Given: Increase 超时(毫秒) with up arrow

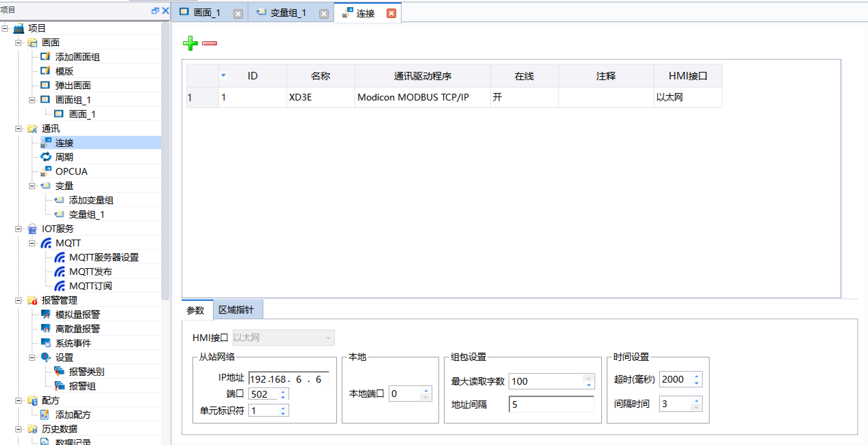Looking at the screenshot, I should click(x=696, y=377).
